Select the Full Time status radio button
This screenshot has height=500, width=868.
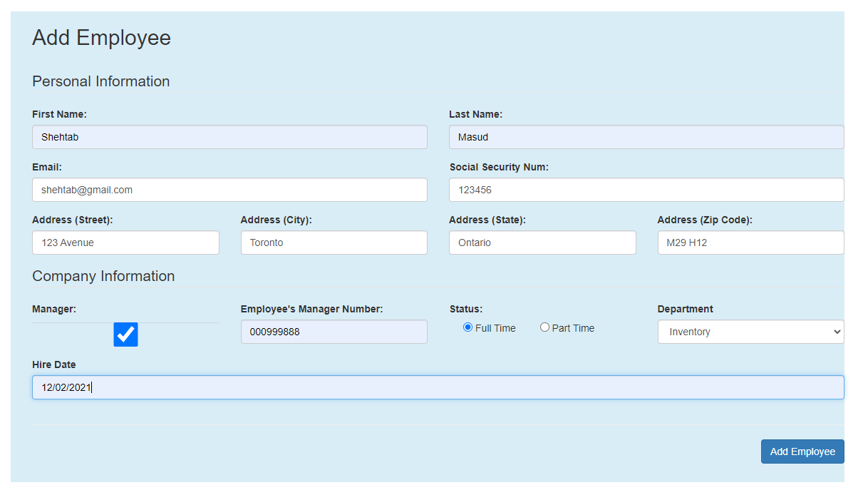coord(467,327)
